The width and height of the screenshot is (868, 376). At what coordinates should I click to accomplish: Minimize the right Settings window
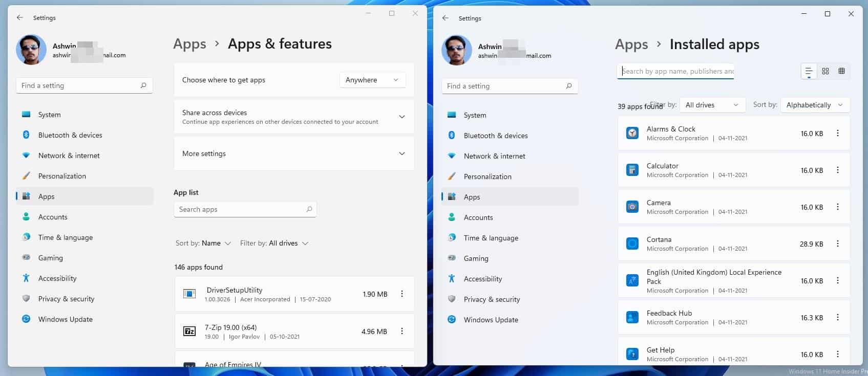tap(804, 14)
